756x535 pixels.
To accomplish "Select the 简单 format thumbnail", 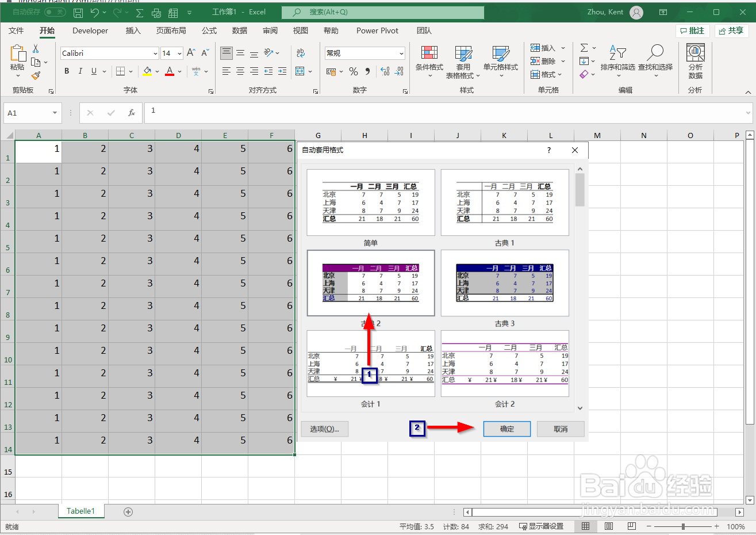I will (371, 202).
